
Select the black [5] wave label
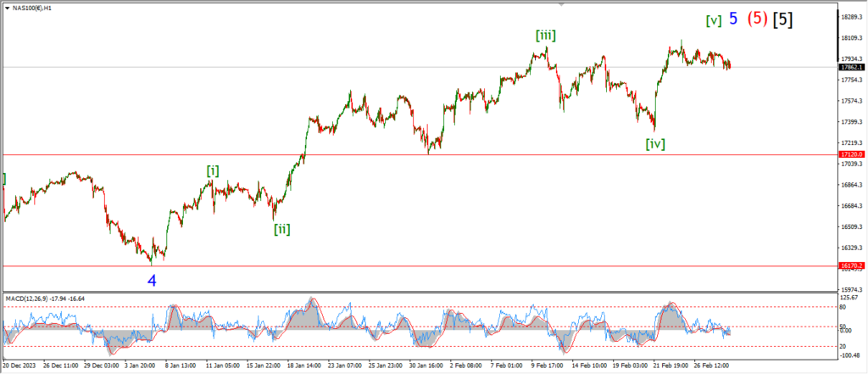(x=783, y=19)
